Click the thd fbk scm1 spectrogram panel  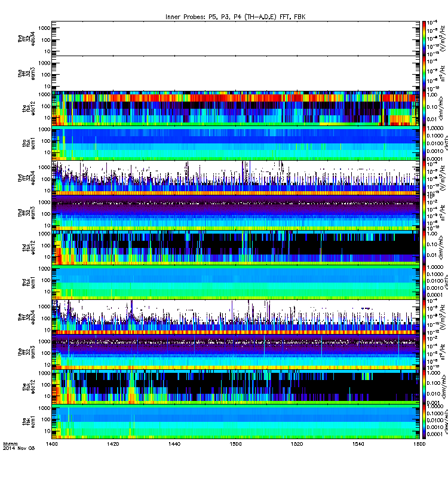point(235,283)
